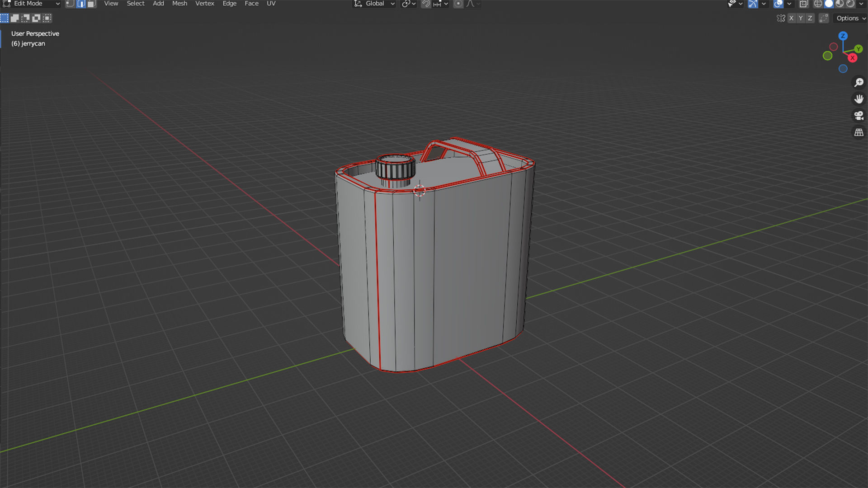
Task: Click the negative Z gizmo circle
Action: click(843, 69)
